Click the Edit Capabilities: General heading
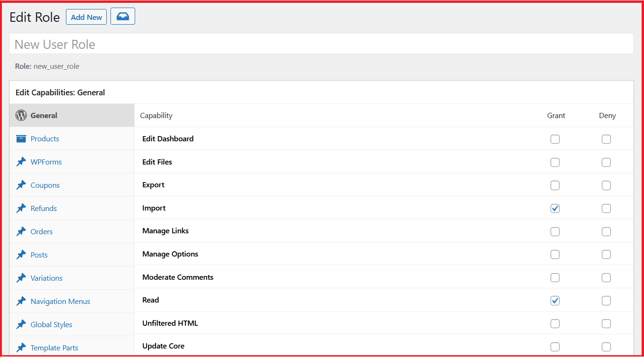Viewport: 644px width, 358px height. pos(60,92)
